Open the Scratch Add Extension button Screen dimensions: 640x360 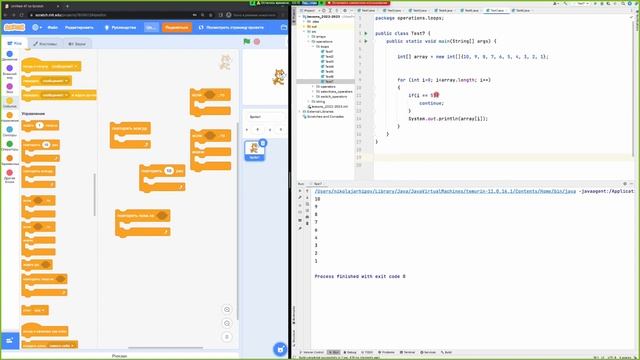coord(10,340)
